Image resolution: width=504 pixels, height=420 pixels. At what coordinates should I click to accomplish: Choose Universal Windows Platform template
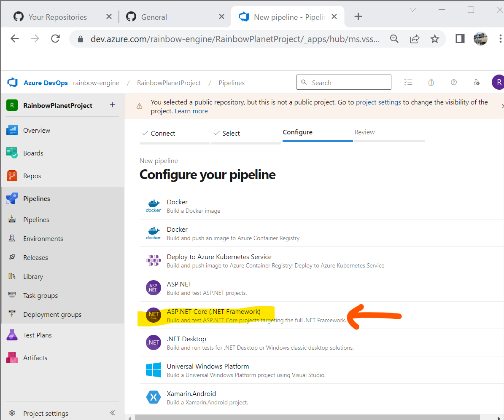coord(321,370)
